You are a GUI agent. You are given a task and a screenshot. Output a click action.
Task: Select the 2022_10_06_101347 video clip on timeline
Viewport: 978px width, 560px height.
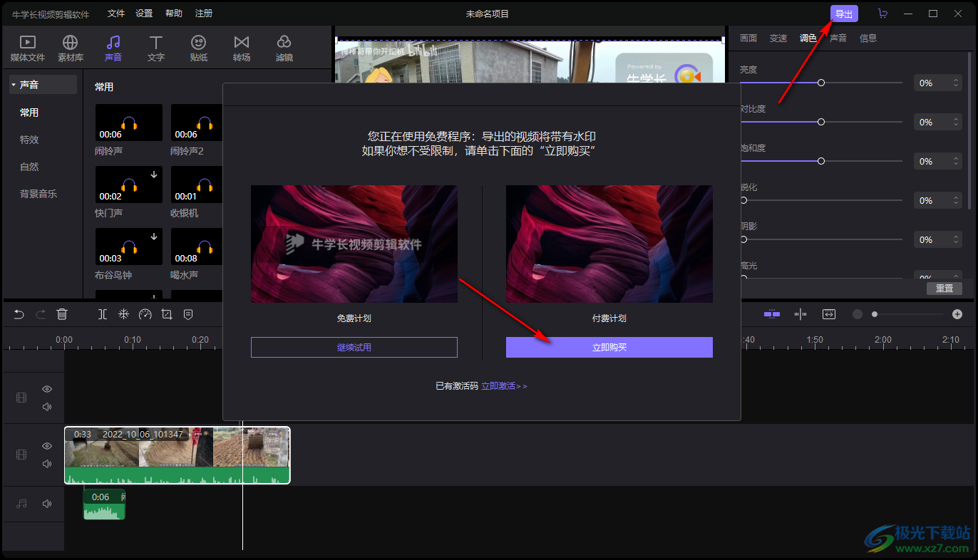click(x=177, y=455)
